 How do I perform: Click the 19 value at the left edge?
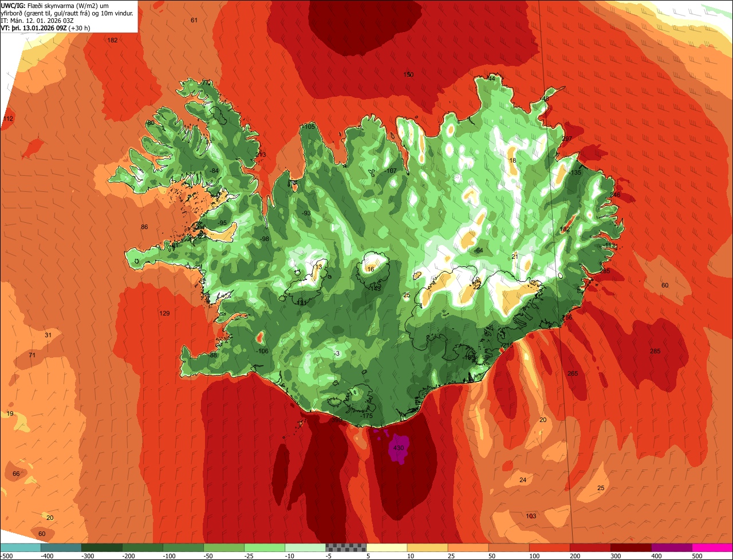(10, 413)
